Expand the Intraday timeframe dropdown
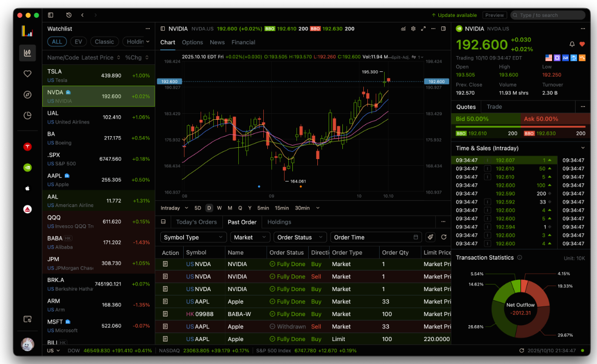The width and height of the screenshot is (597, 364). tap(173, 208)
